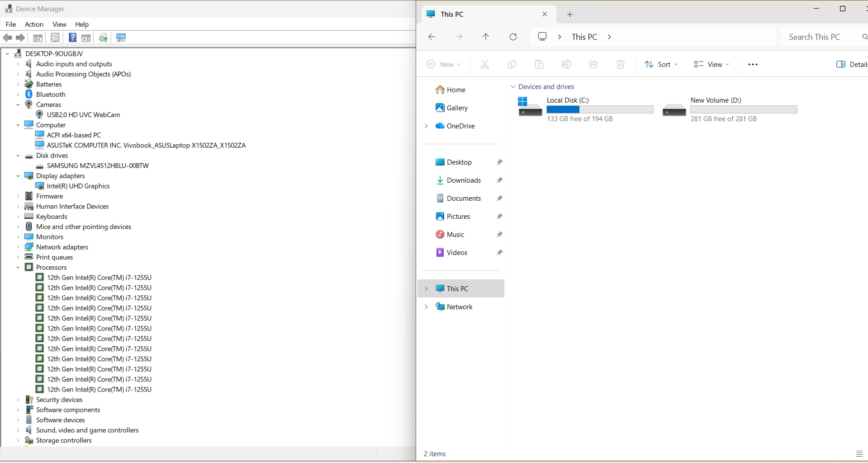Add a new Explorer tab
The height and width of the screenshot is (463, 868).
570,14
